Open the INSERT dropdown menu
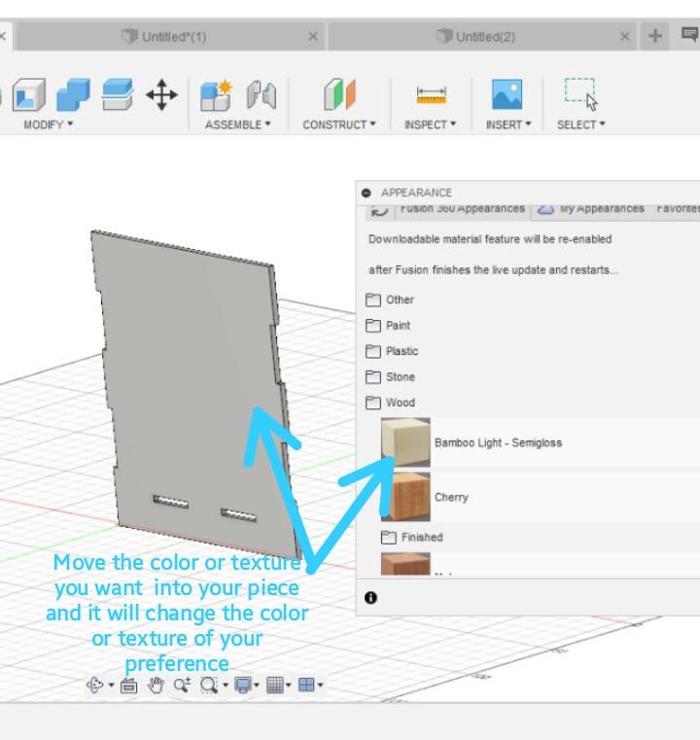Image resolution: width=700 pixels, height=740 pixels. (x=508, y=124)
